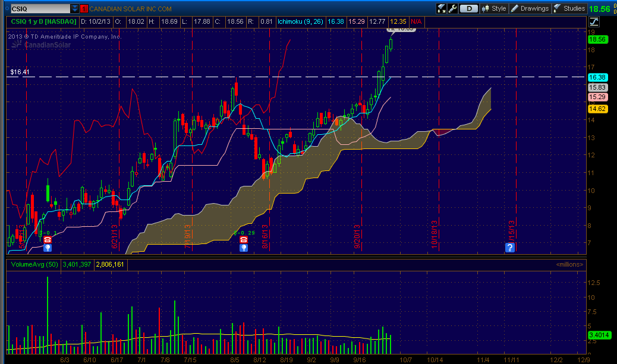The height and width of the screenshot is (364, 617).
Task: Click the $16.41 price level label
Action: tap(20, 72)
